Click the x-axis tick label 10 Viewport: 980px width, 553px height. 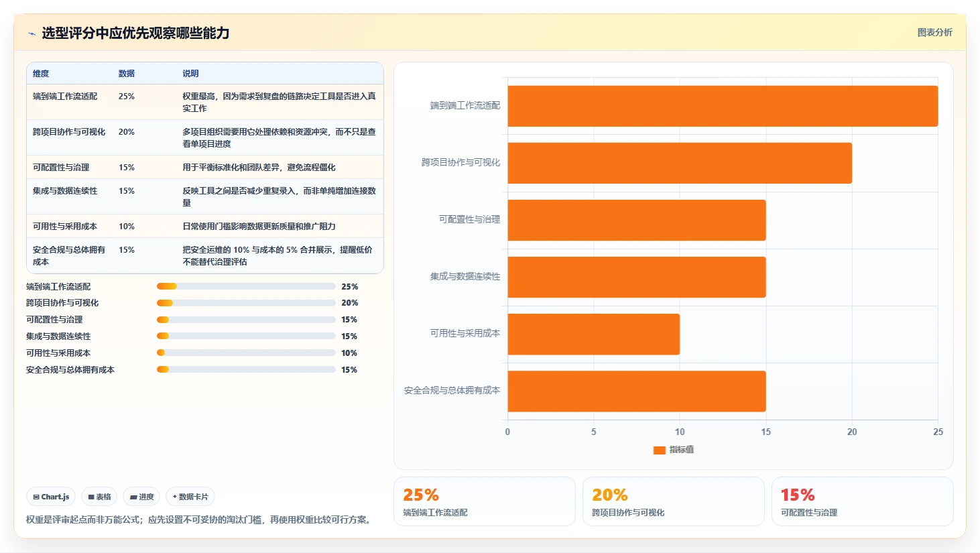pyautogui.click(x=680, y=432)
